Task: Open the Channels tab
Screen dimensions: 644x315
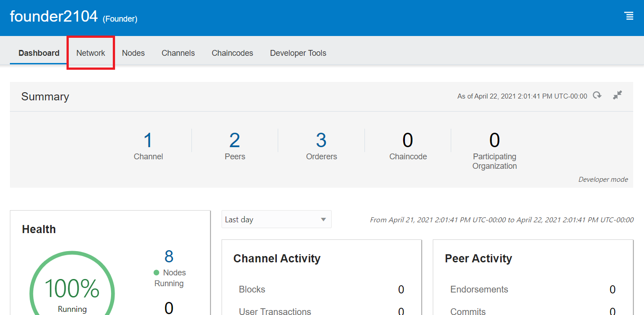Action: (178, 53)
